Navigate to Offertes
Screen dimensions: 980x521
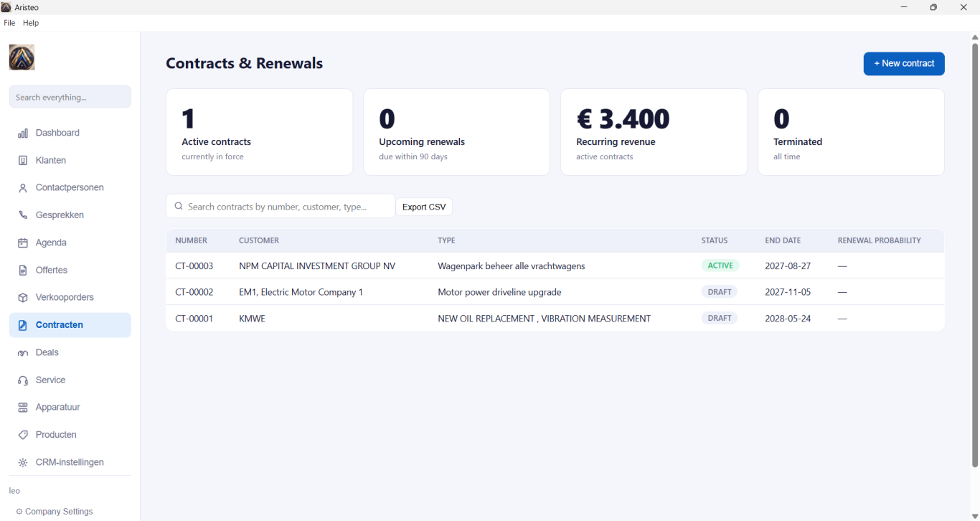[70, 270]
